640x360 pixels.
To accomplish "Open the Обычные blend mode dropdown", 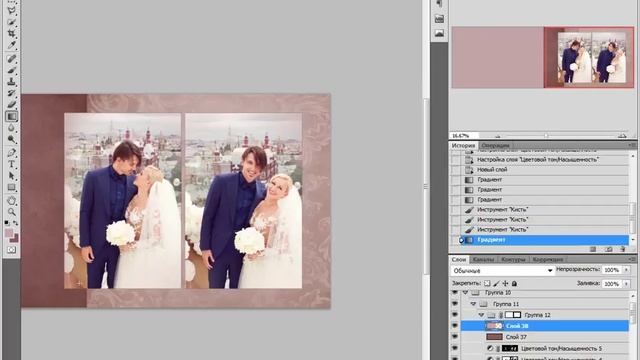I will click(x=503, y=271).
